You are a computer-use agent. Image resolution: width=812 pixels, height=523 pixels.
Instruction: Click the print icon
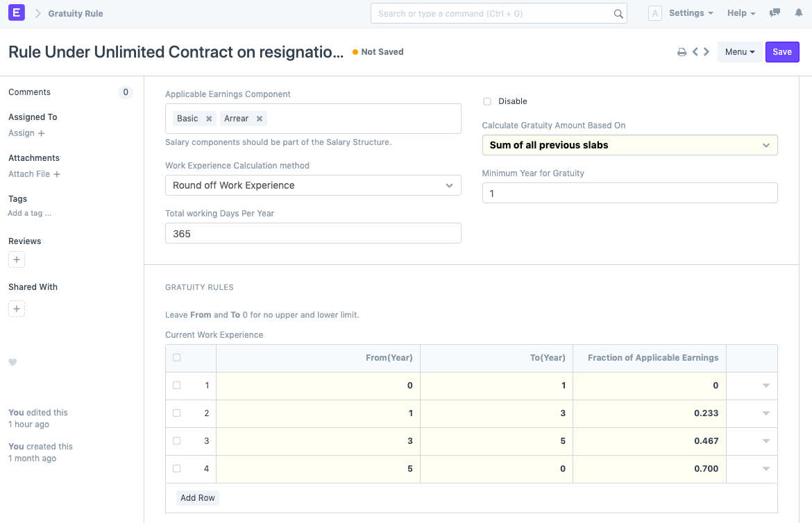pos(682,52)
